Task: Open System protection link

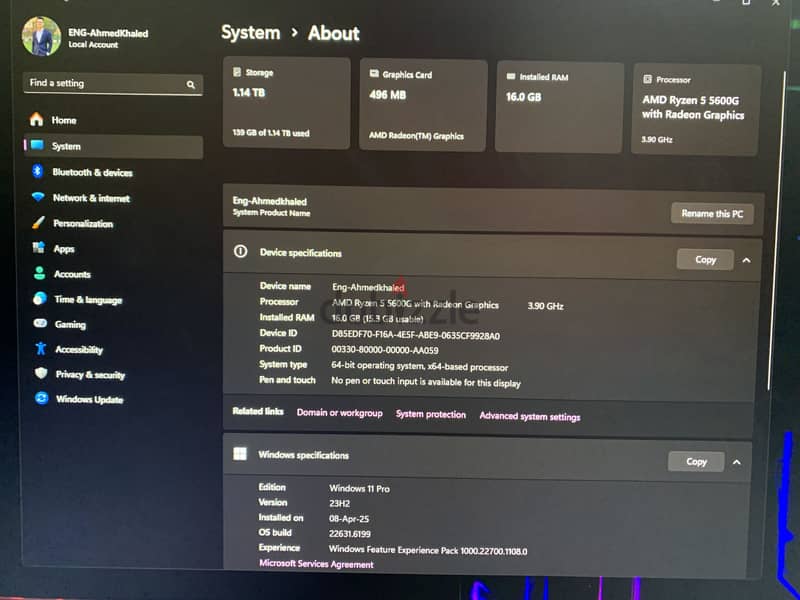Action: tap(431, 414)
